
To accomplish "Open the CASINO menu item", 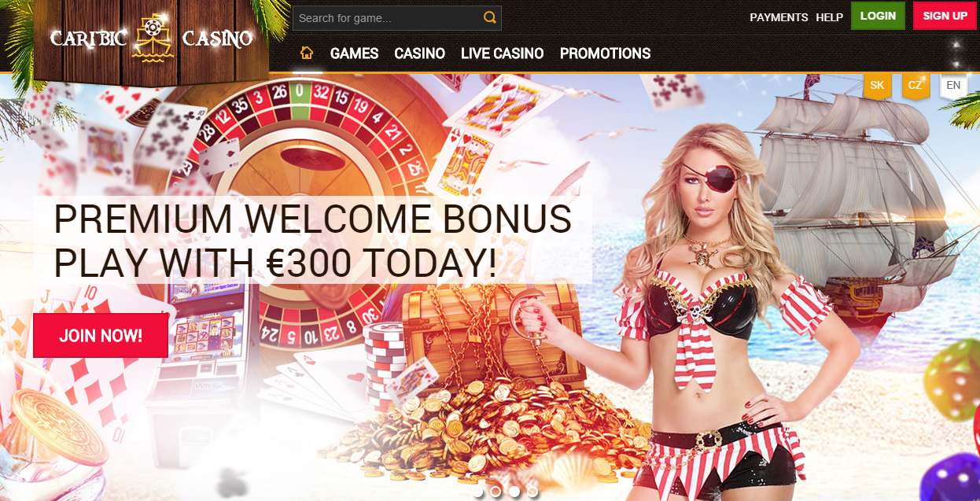I will pyautogui.click(x=419, y=53).
